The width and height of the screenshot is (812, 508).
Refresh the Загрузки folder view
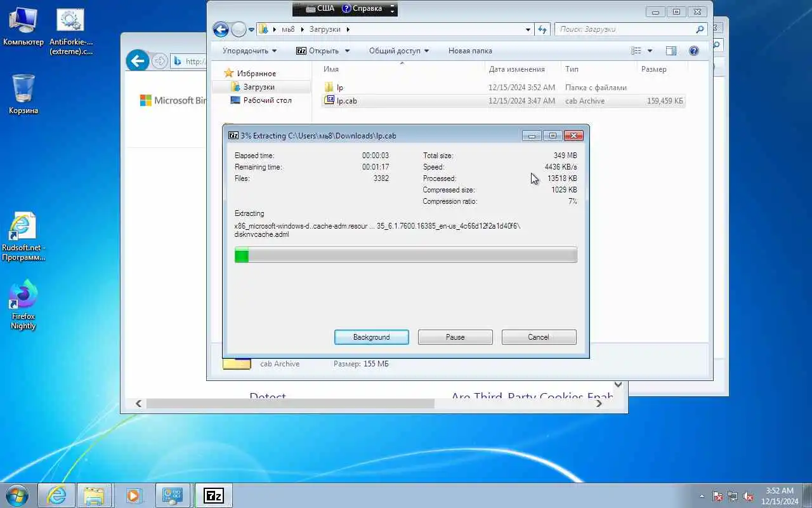tap(542, 29)
